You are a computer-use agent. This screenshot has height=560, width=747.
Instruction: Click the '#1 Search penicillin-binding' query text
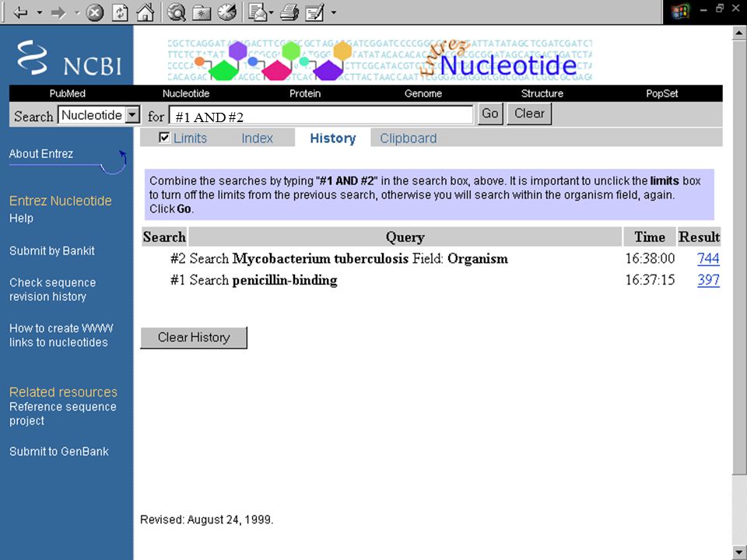pos(254,280)
